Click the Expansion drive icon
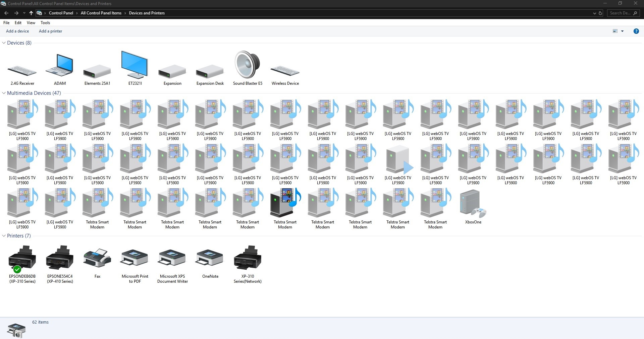 (x=172, y=72)
